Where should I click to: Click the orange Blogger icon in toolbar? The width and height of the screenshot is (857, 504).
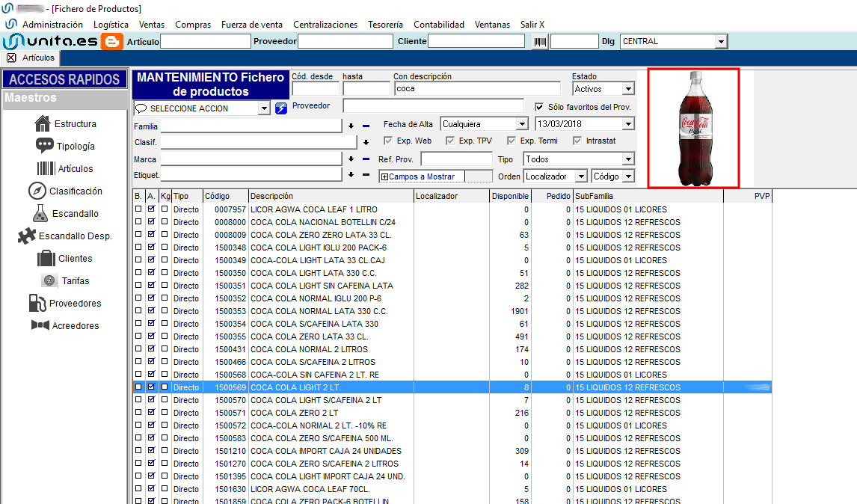click(112, 42)
